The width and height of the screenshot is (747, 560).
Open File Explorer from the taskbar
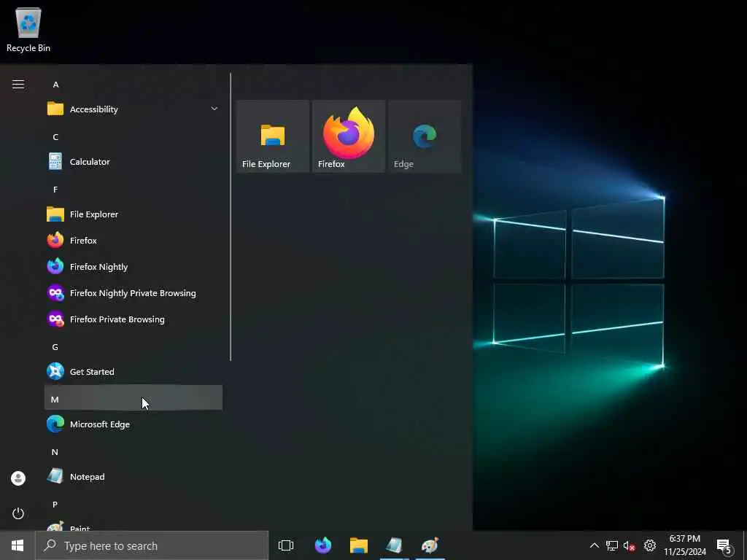359,545
